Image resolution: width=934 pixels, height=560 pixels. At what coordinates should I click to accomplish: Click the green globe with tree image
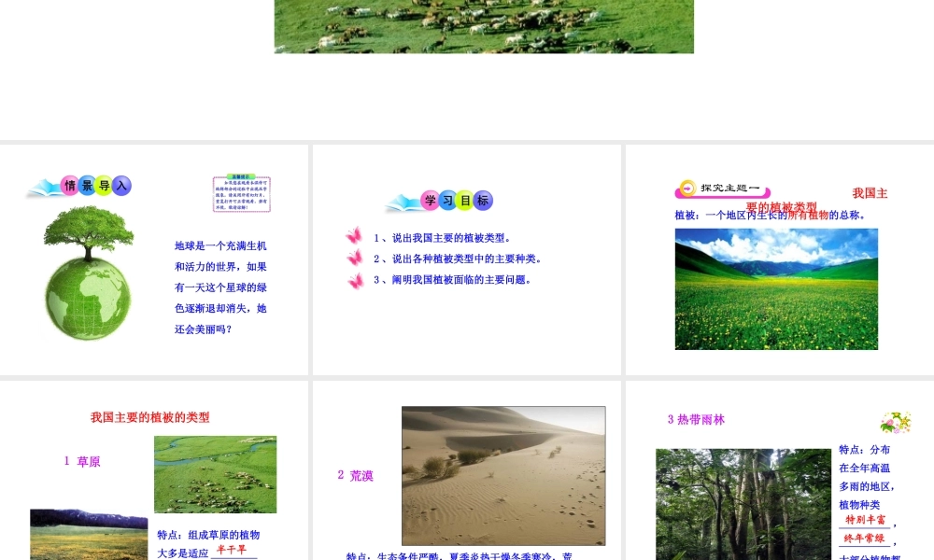pyautogui.click(x=88, y=273)
